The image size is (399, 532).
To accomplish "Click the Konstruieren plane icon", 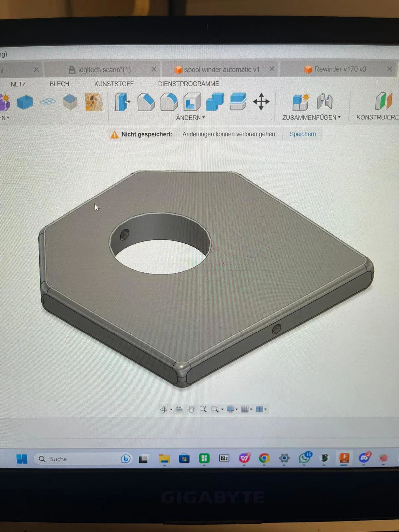I will [x=383, y=101].
